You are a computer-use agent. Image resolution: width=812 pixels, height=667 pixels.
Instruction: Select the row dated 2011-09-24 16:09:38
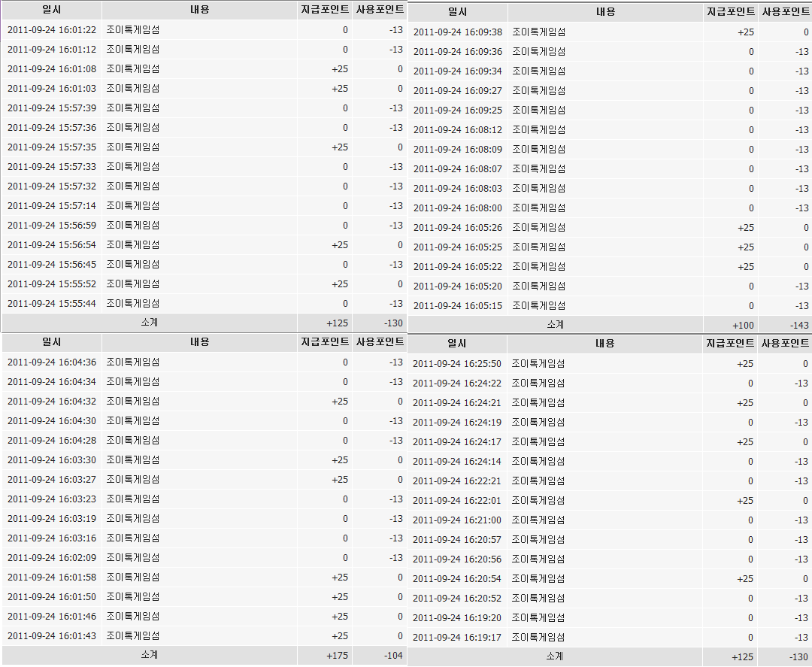(x=458, y=32)
